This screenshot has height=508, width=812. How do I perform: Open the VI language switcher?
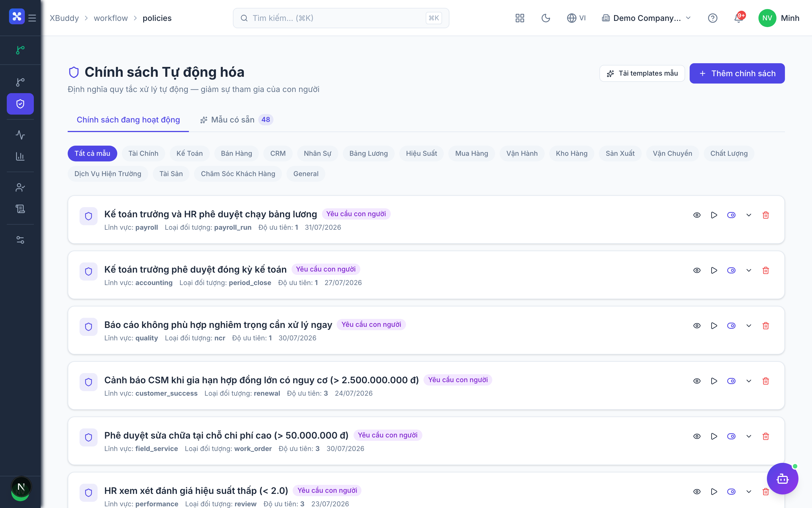[x=576, y=18]
